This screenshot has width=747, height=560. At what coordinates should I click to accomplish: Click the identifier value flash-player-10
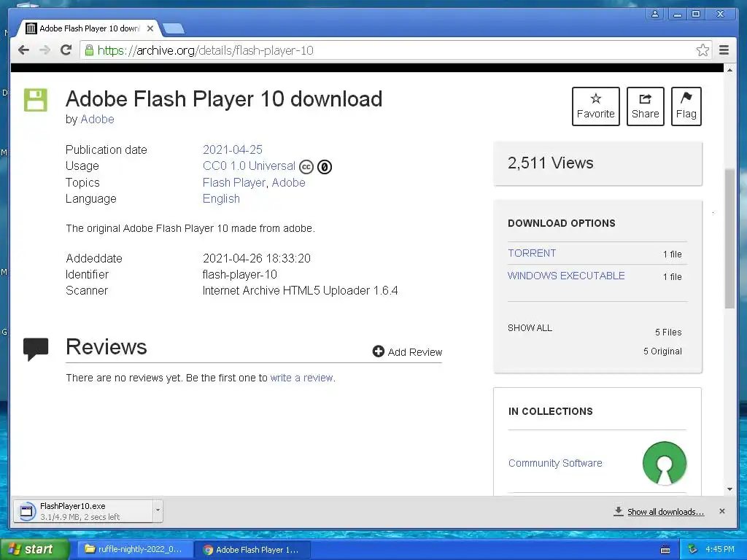coord(239,274)
